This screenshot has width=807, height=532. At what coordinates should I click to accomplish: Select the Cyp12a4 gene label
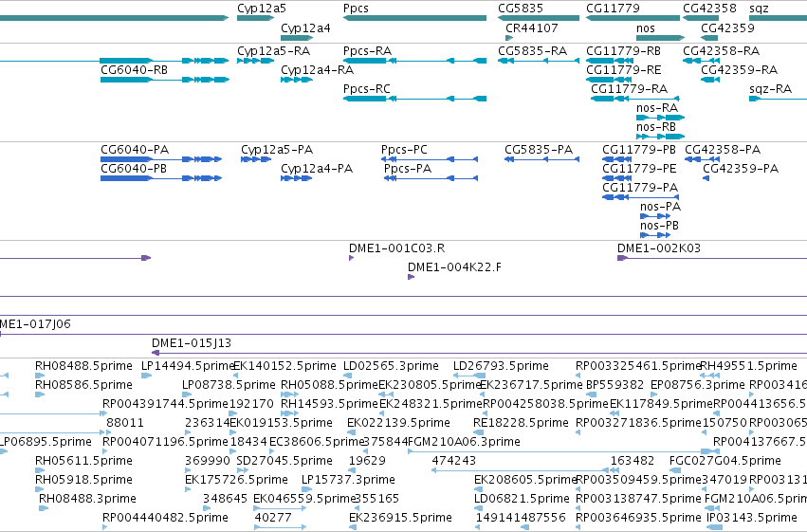click(305, 28)
